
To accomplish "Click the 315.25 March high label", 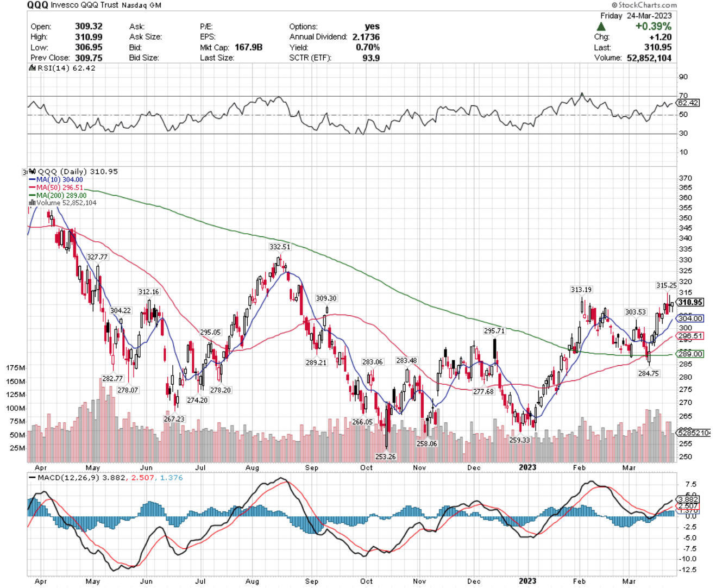I will click(x=667, y=285).
